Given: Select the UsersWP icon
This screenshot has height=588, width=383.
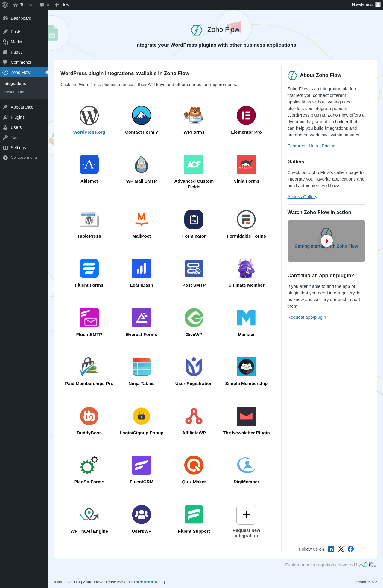Looking at the screenshot, I should tap(142, 514).
